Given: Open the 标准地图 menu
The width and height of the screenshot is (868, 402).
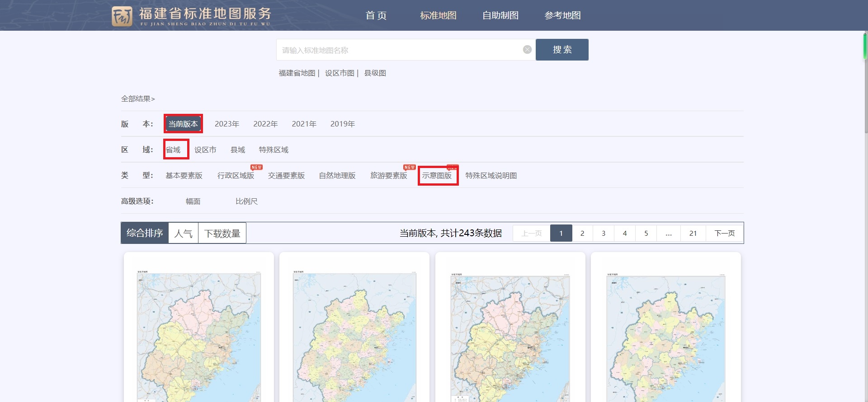Looking at the screenshot, I should pos(438,15).
